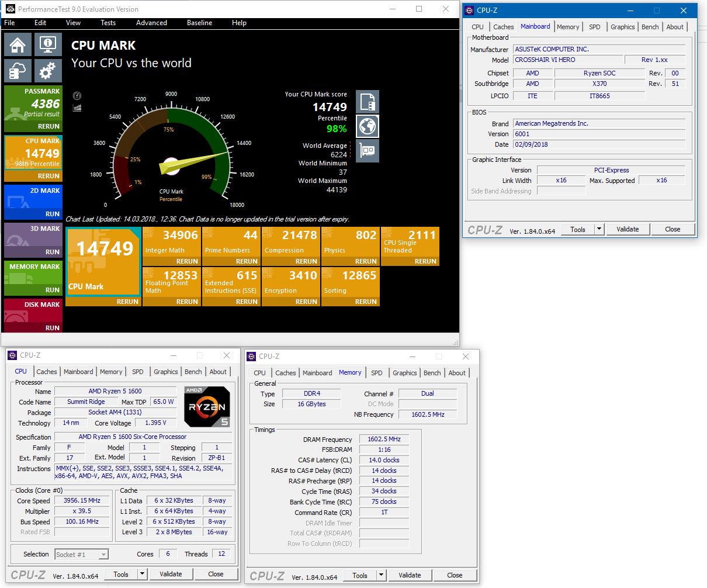Click the BIOS Version 6001 field
Screen dimensions: 707x588
coord(599,134)
